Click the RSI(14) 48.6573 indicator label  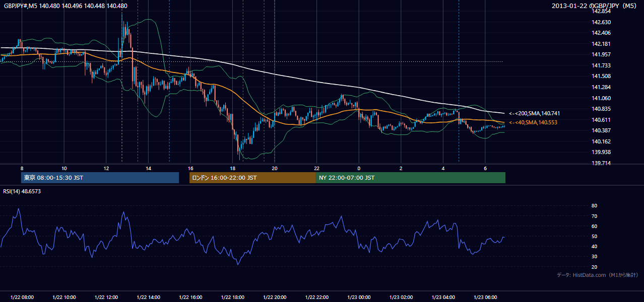[22, 191]
